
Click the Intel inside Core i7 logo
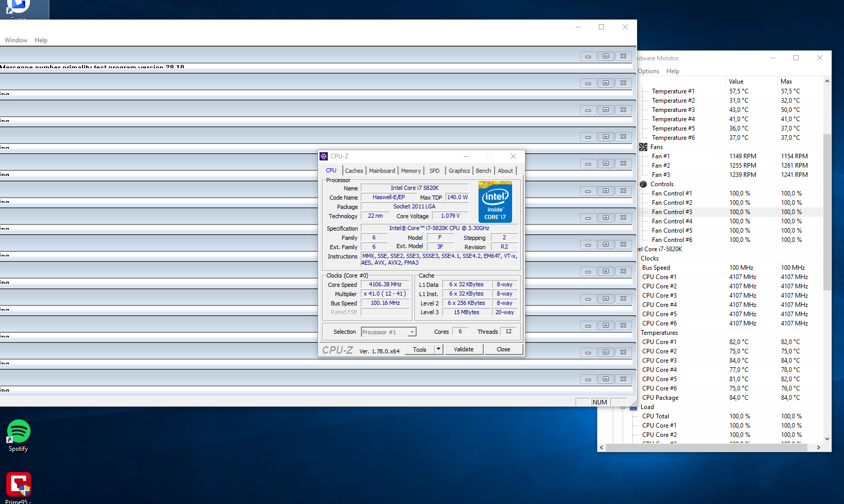point(495,202)
